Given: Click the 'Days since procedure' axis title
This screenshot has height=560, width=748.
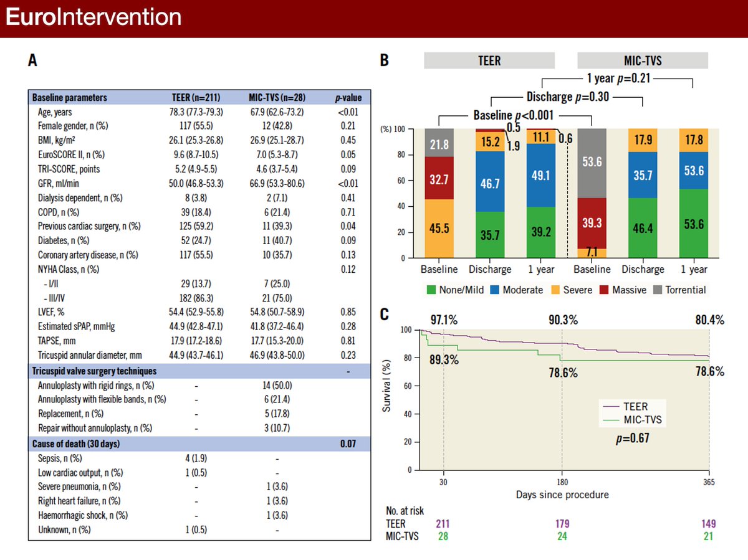Looking at the screenshot, I should coord(562,495).
